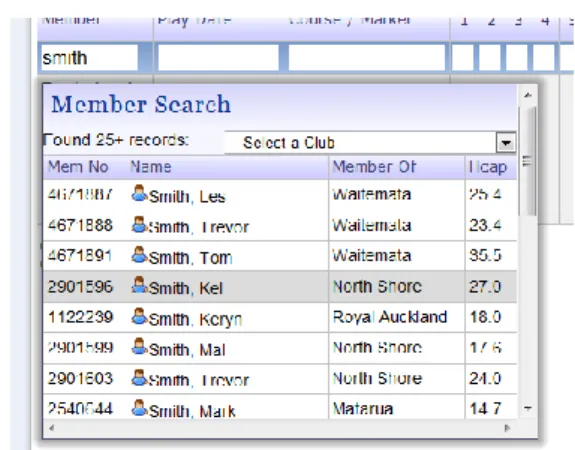Click handicap value 27.0

pyautogui.click(x=485, y=286)
